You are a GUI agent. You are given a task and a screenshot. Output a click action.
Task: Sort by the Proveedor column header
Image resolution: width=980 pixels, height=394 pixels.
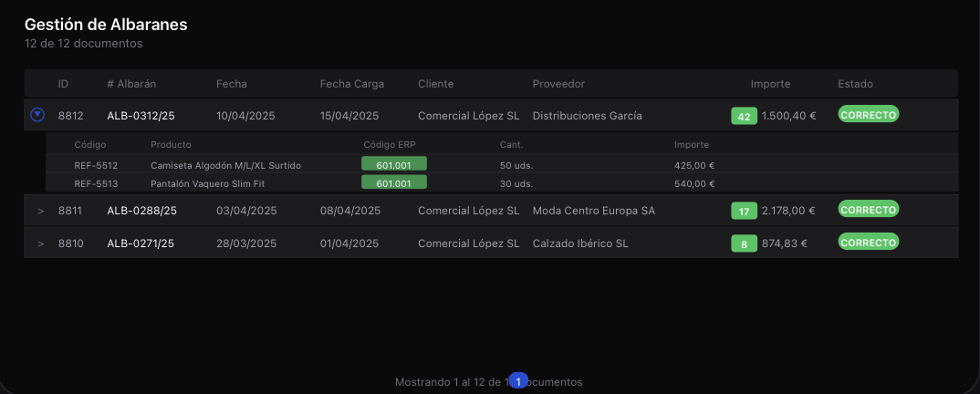pyautogui.click(x=558, y=84)
